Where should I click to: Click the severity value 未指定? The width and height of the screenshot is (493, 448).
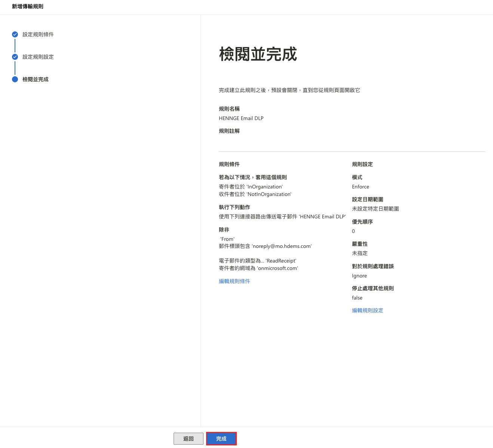360,253
